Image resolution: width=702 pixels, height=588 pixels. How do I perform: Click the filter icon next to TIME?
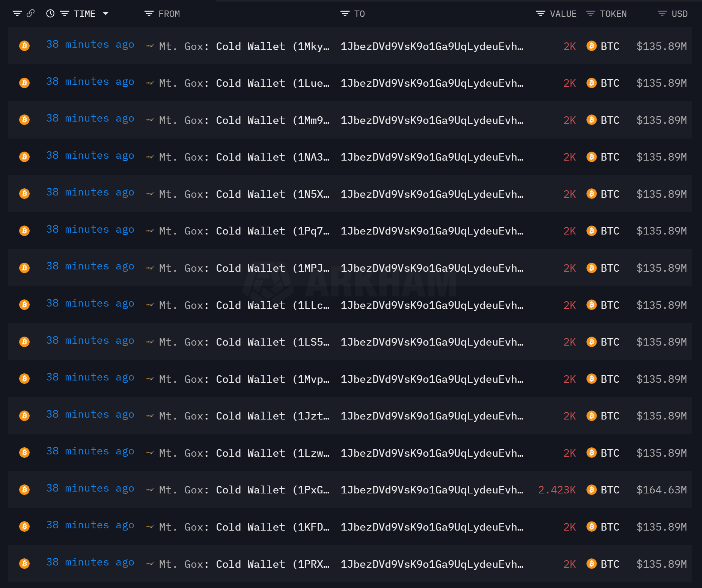click(65, 14)
